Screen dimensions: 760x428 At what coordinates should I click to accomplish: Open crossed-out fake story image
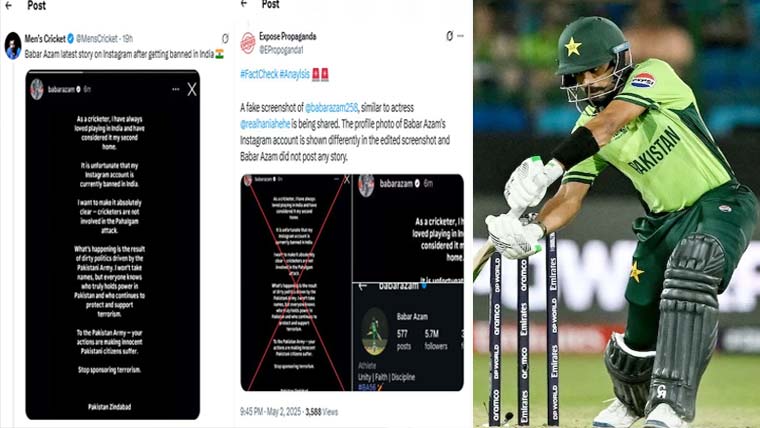point(296,283)
